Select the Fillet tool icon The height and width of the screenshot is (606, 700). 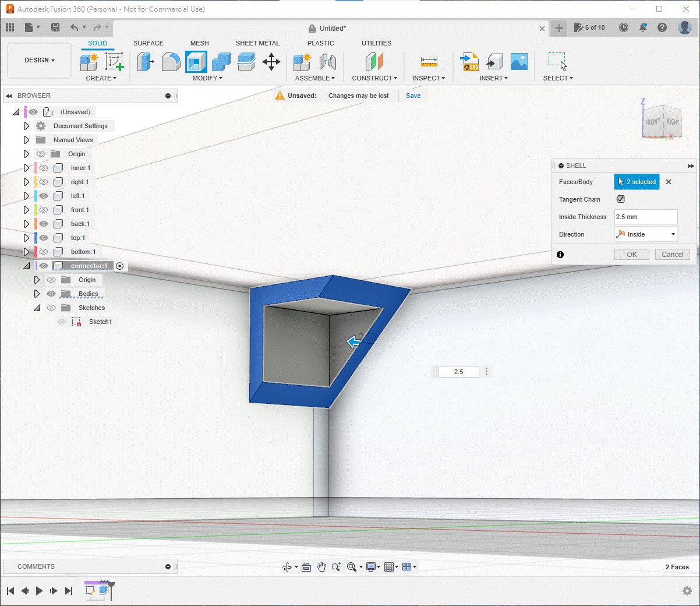point(171,61)
